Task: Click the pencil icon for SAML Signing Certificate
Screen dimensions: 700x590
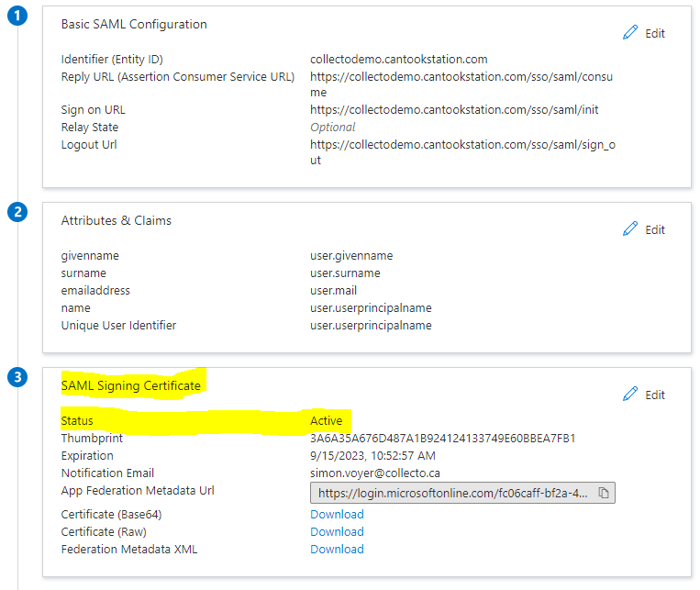Action: 630,394
